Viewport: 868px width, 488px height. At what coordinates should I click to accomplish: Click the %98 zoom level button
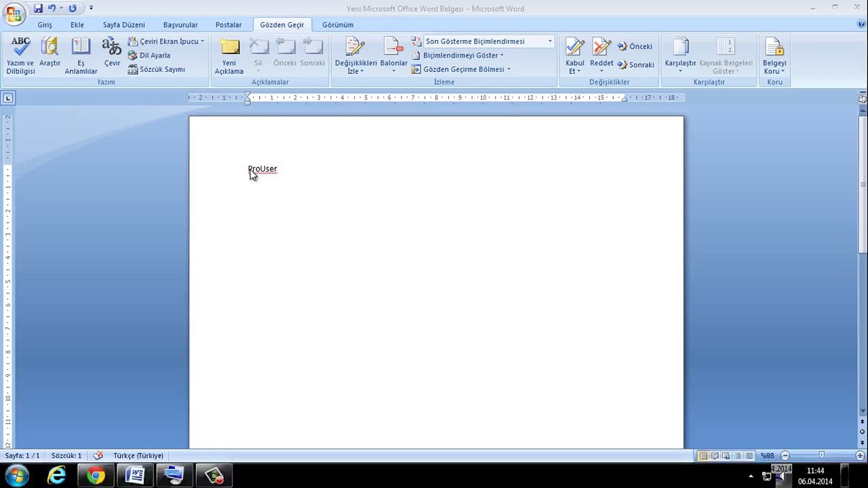click(x=768, y=455)
